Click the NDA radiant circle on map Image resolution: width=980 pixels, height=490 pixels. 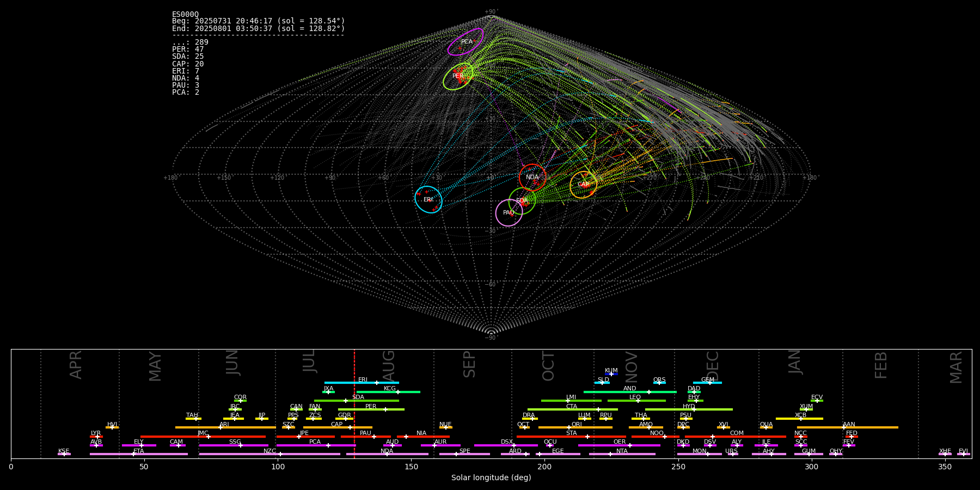532,177
